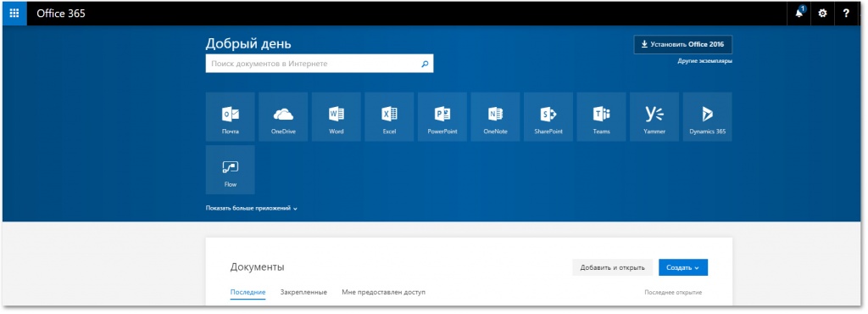Open the Почта (Outlook) app tile
This screenshot has width=868, height=314.
coord(231,117)
